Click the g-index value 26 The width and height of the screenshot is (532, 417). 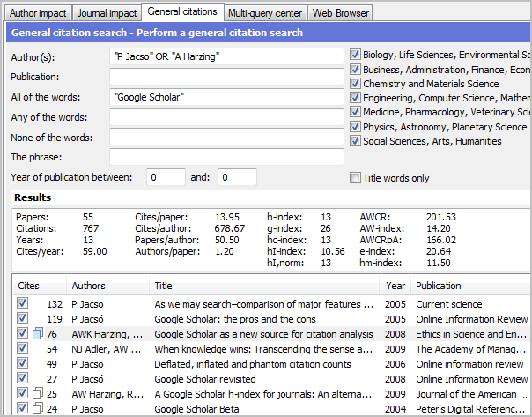click(326, 228)
